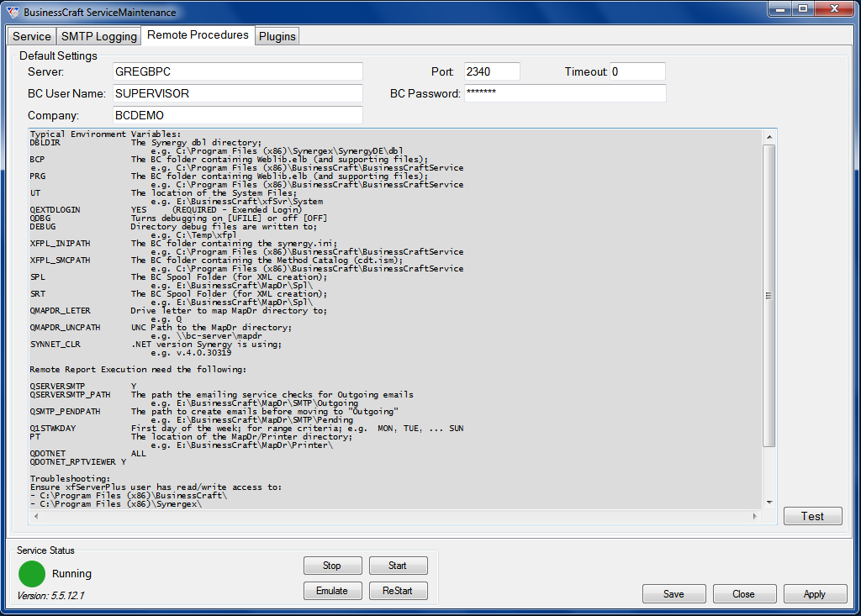Viewport: 861px width, 616px height.
Task: Click the 'e.g. \\bc-server\mapdr' example line
Action: point(207,336)
